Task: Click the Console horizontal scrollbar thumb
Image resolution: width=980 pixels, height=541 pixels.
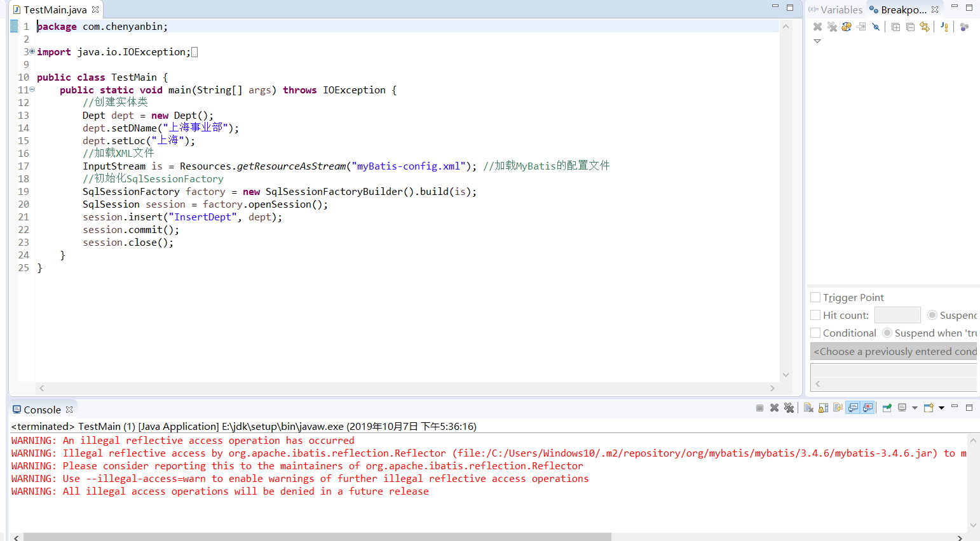Action: click(316, 537)
